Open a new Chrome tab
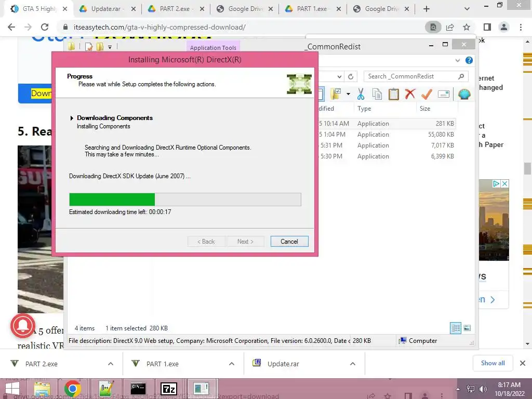 tap(427, 9)
